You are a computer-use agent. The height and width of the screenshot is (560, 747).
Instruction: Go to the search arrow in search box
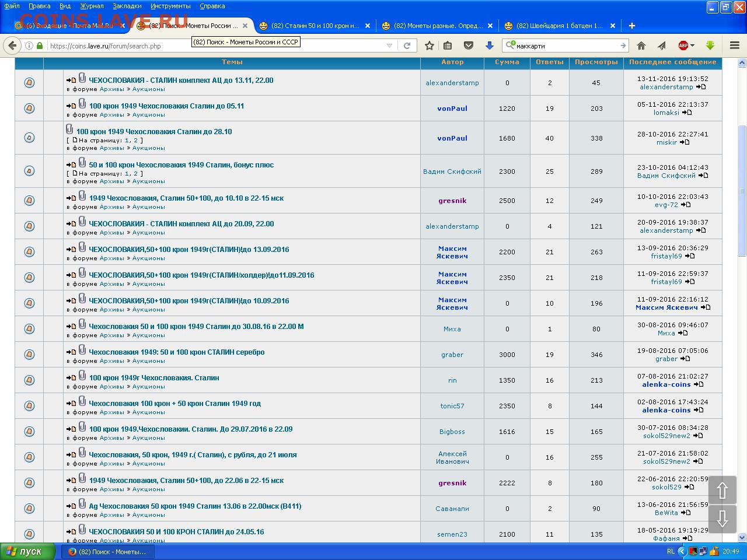(x=623, y=45)
